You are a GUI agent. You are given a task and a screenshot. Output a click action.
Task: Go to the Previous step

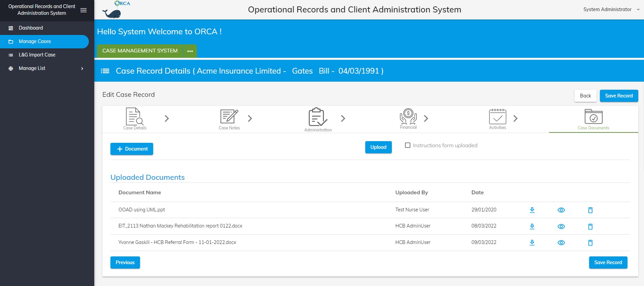click(125, 262)
